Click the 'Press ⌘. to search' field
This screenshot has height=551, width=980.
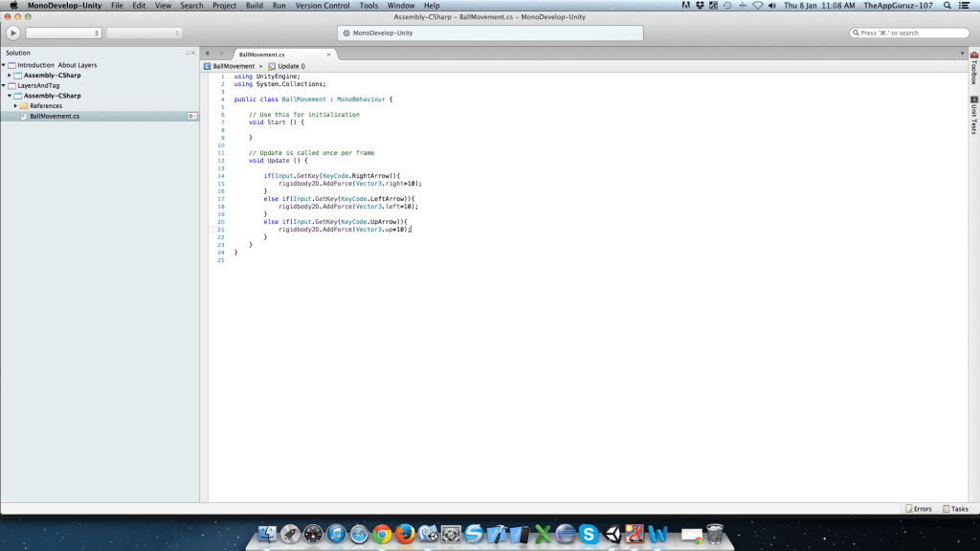(x=909, y=33)
